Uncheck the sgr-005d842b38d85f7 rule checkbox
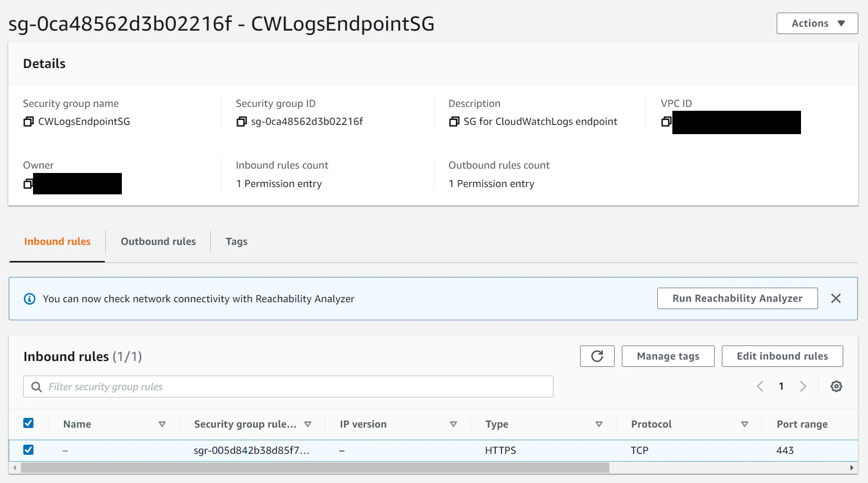The height and width of the screenshot is (483, 868). point(29,450)
